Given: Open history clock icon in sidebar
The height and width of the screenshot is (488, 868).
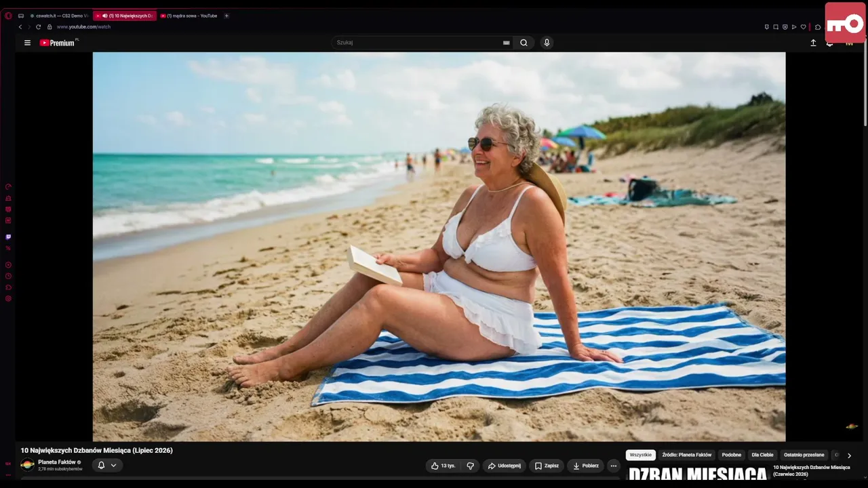Looking at the screenshot, I should (8, 276).
